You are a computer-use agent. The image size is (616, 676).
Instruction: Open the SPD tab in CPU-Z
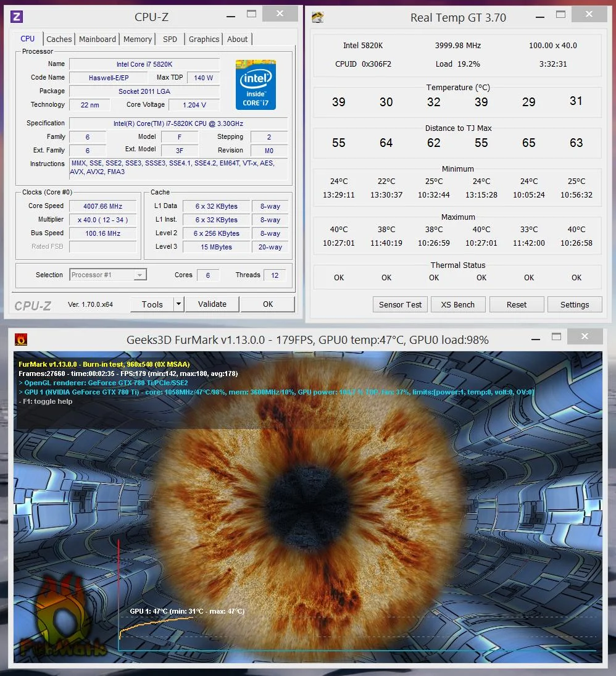click(170, 40)
